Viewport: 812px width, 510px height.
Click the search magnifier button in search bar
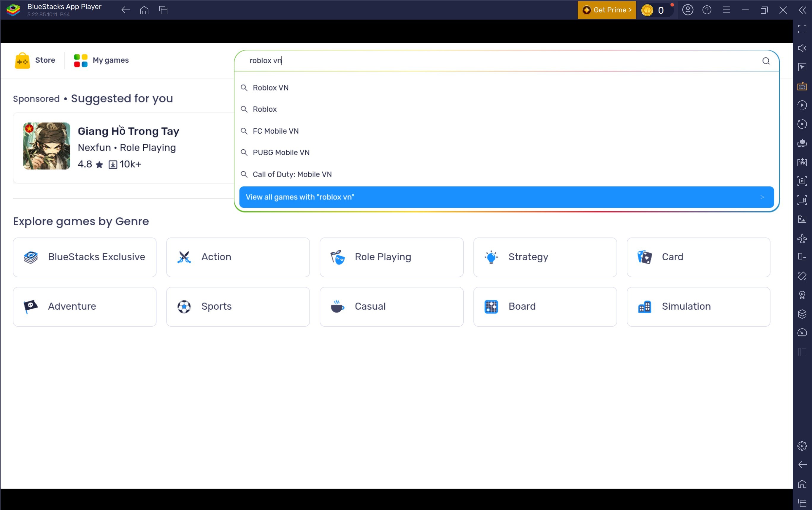(766, 61)
